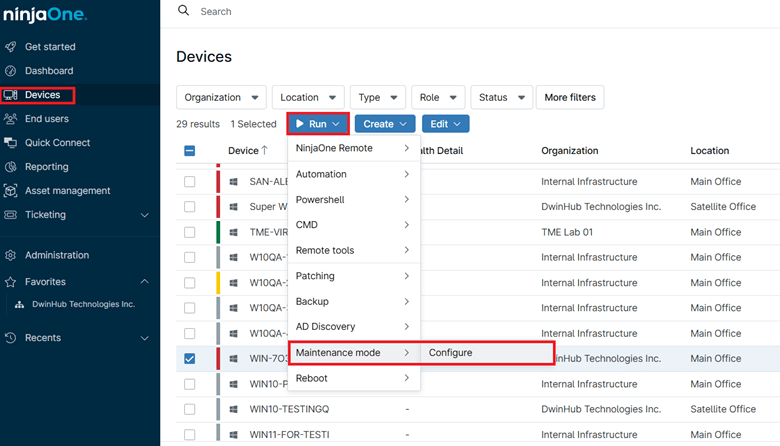780x446 pixels.
Task: Click the Windows icon in Super W row
Action: [x=233, y=206]
